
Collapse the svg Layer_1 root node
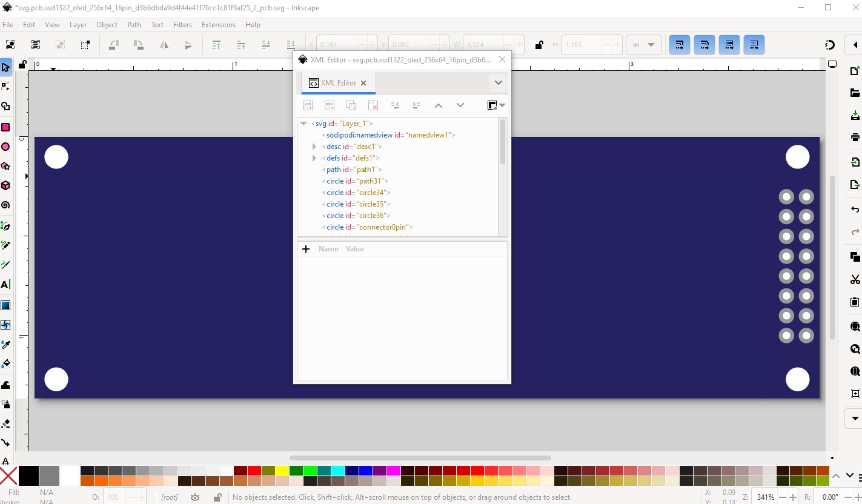tap(303, 124)
